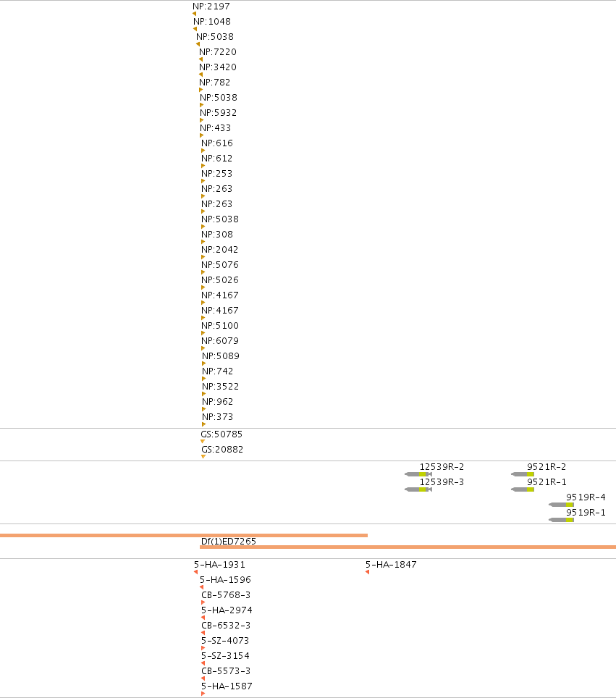
Task: Select the NP:962 feature label
Action: coord(218,401)
